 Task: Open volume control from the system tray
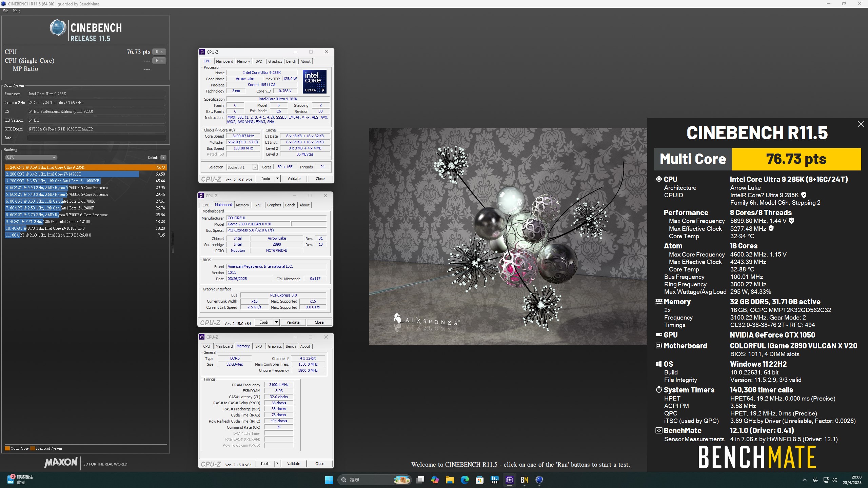pos(835,480)
